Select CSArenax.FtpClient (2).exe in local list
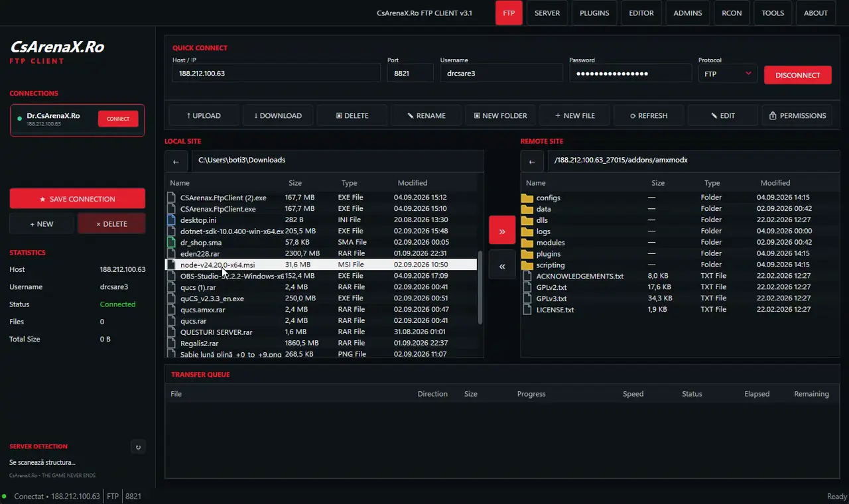 point(321,198)
